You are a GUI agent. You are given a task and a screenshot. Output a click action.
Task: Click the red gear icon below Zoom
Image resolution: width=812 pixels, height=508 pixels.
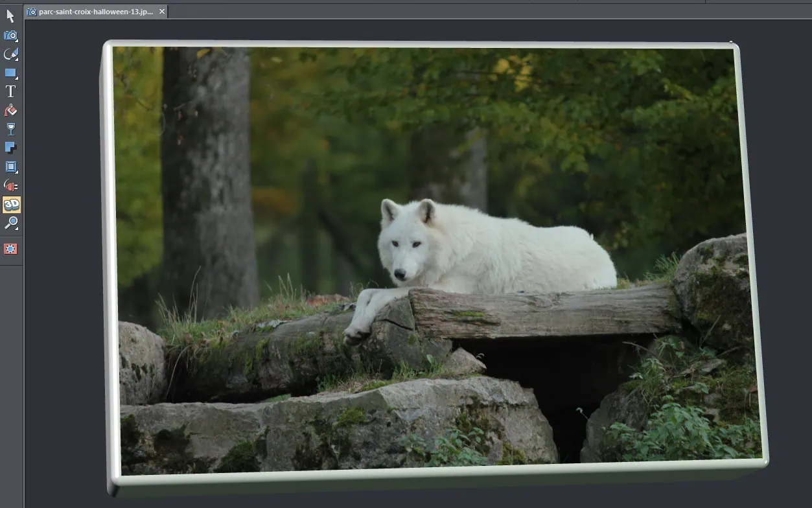tap(11, 249)
